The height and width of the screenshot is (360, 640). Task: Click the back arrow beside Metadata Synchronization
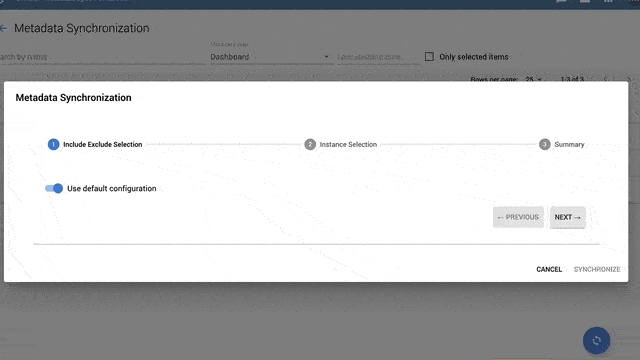tap(3, 28)
